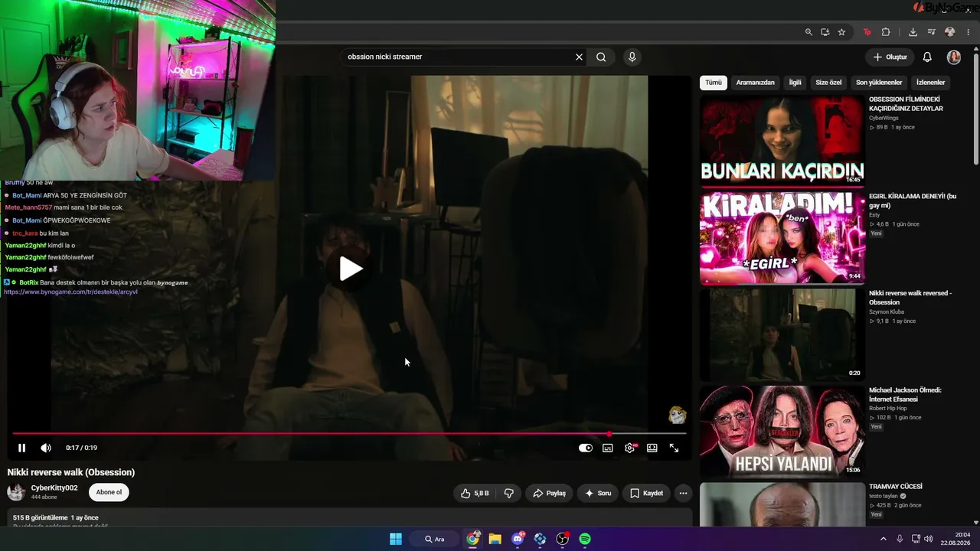
Task: Open YouTube notifications bell
Action: tap(927, 57)
